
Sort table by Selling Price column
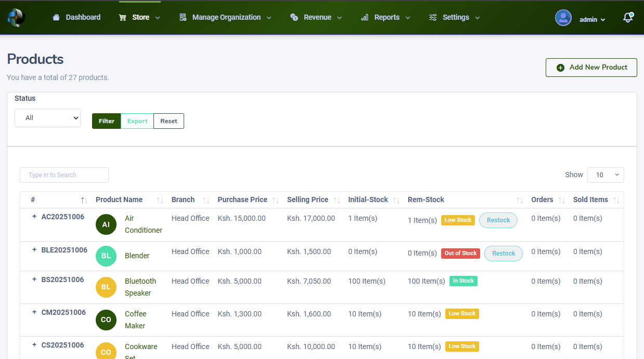click(x=337, y=200)
